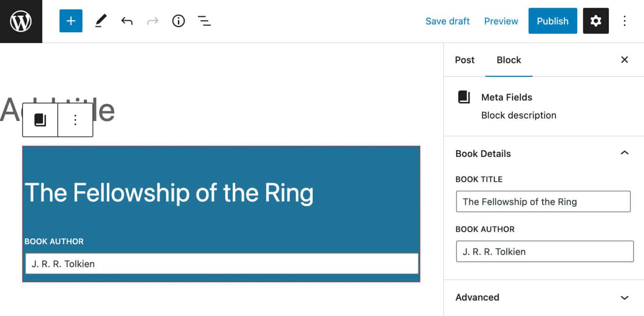
Task: Click the Save draft link
Action: pos(447,21)
